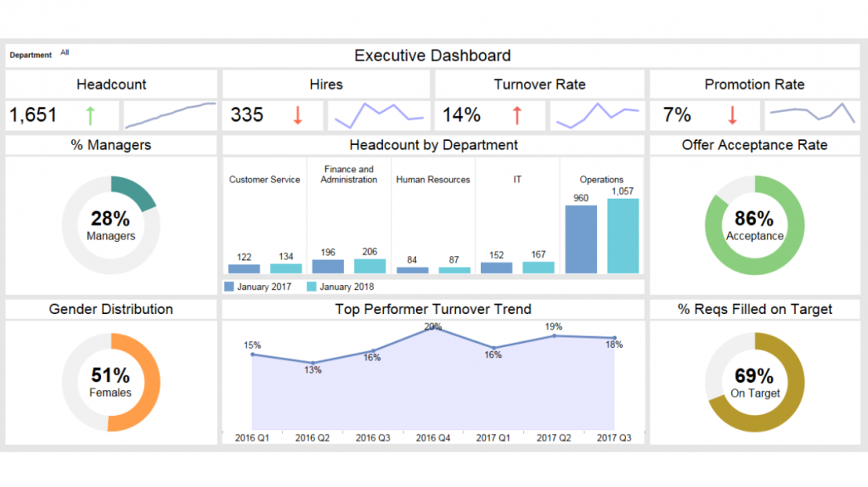Click the 2016 Q4 peak data point

pos(433,327)
